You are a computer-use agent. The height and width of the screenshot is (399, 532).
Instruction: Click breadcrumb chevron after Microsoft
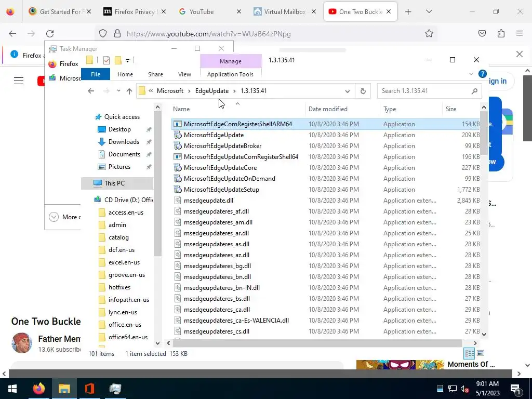click(189, 91)
